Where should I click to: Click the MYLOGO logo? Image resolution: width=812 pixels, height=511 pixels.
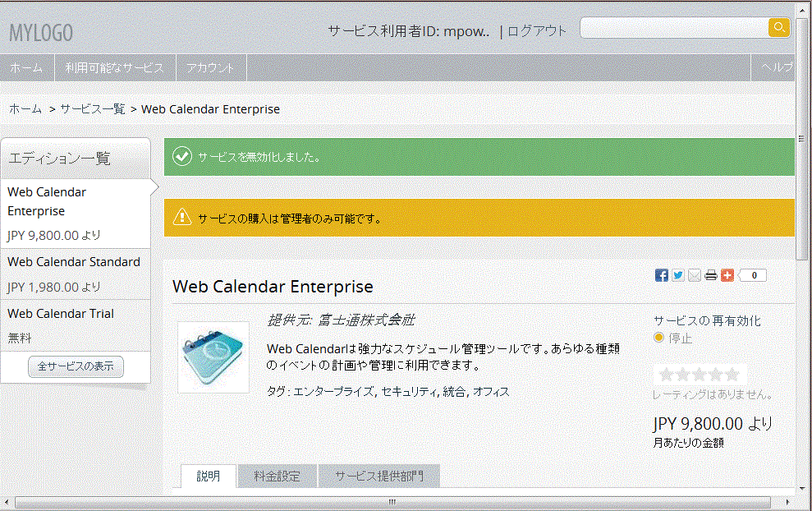[41, 33]
